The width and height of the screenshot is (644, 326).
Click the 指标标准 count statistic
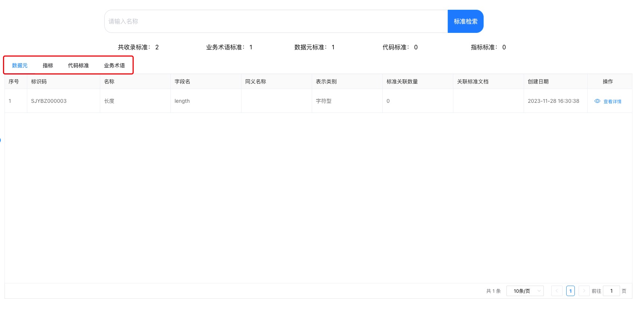pyautogui.click(x=488, y=47)
